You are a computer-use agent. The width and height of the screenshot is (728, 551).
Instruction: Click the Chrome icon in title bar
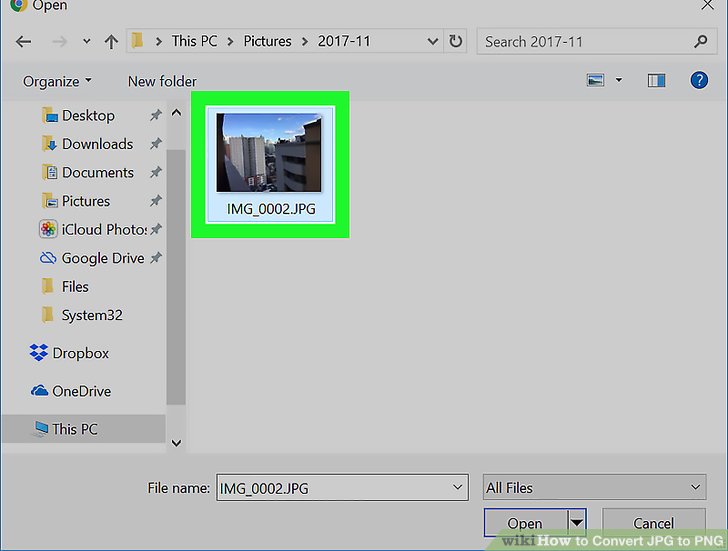pos(18,5)
